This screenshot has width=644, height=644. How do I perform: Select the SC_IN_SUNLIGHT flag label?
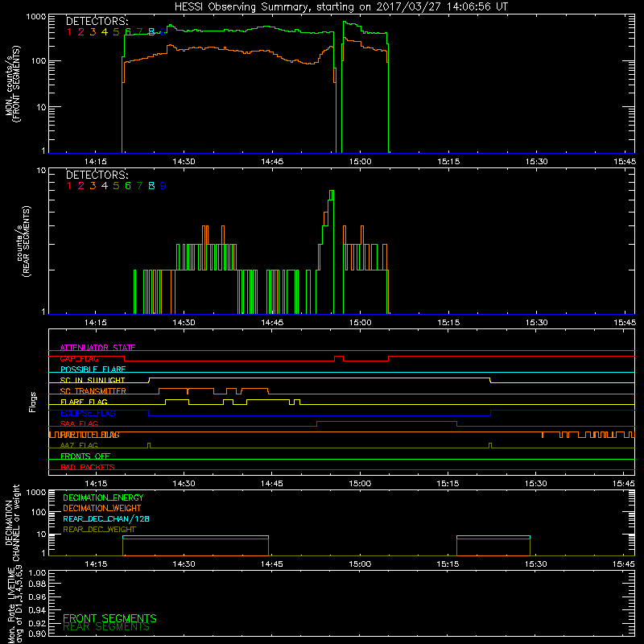93,380
